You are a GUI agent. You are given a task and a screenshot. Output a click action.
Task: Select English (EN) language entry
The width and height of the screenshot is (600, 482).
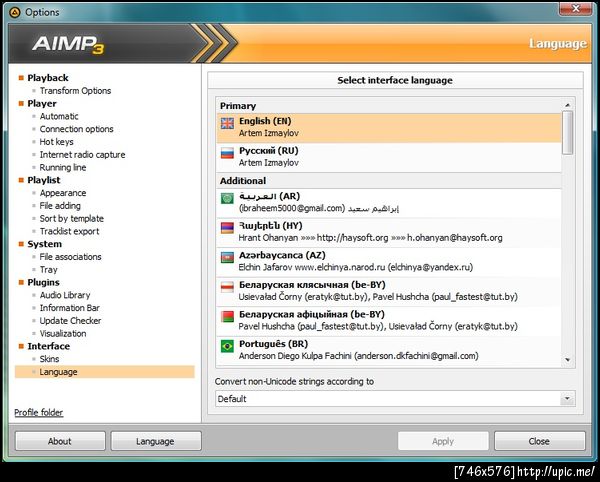click(389, 127)
